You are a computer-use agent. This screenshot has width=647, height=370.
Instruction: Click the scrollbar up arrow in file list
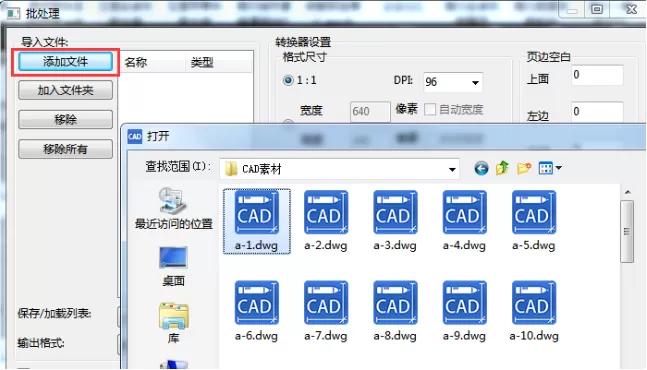(627, 192)
